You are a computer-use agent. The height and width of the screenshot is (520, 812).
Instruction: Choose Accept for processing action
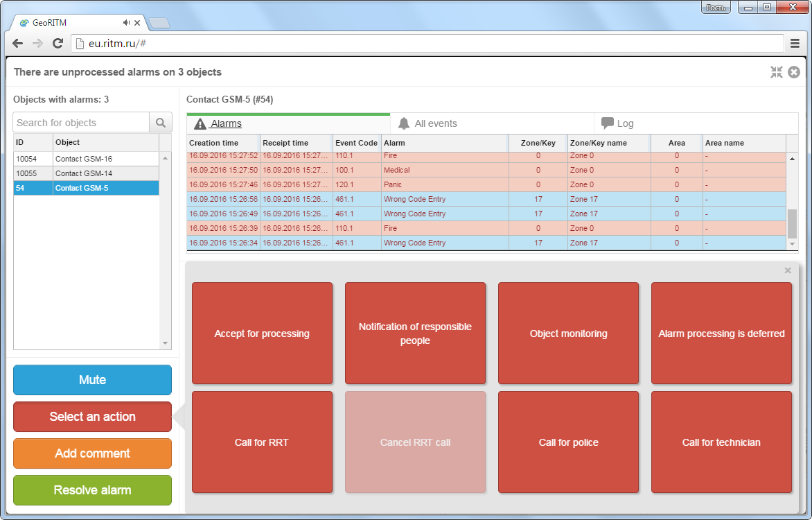tap(262, 333)
